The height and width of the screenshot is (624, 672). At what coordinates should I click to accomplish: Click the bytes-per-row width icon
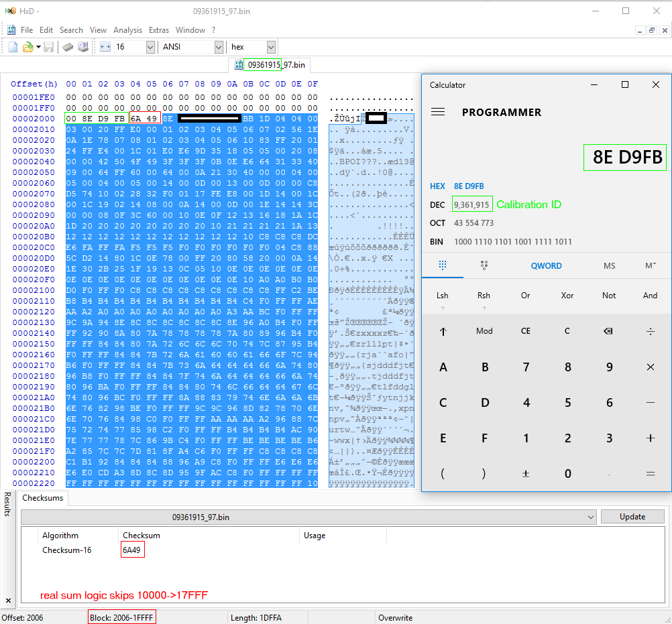click(105, 47)
